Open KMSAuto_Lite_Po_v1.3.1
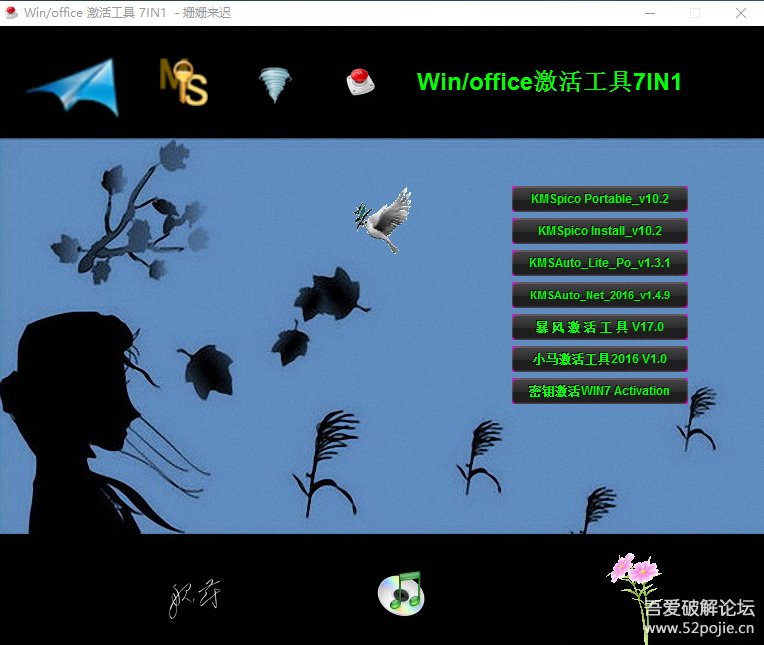 (600, 263)
